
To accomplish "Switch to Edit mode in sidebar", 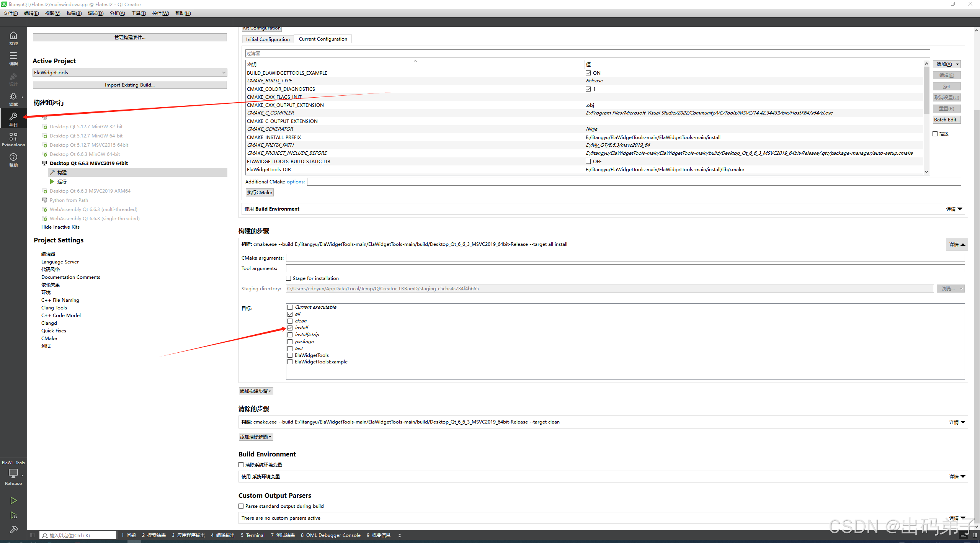I will click(13, 59).
